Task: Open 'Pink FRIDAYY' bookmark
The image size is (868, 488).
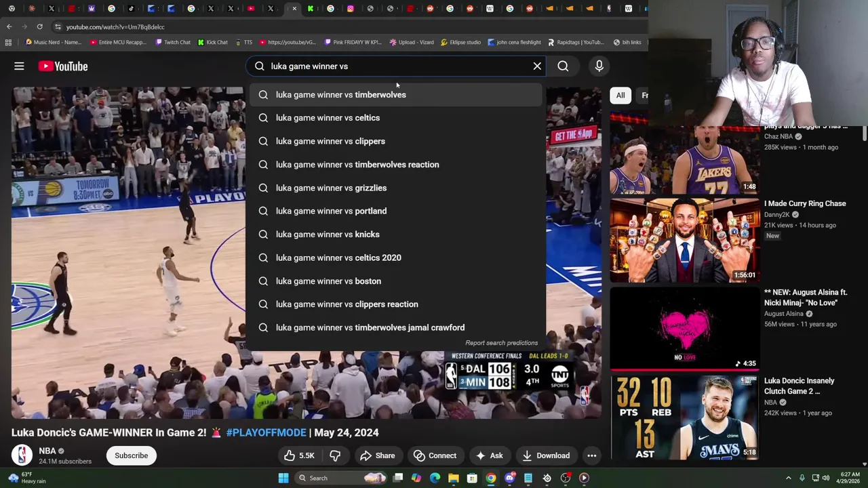Action: tap(353, 42)
